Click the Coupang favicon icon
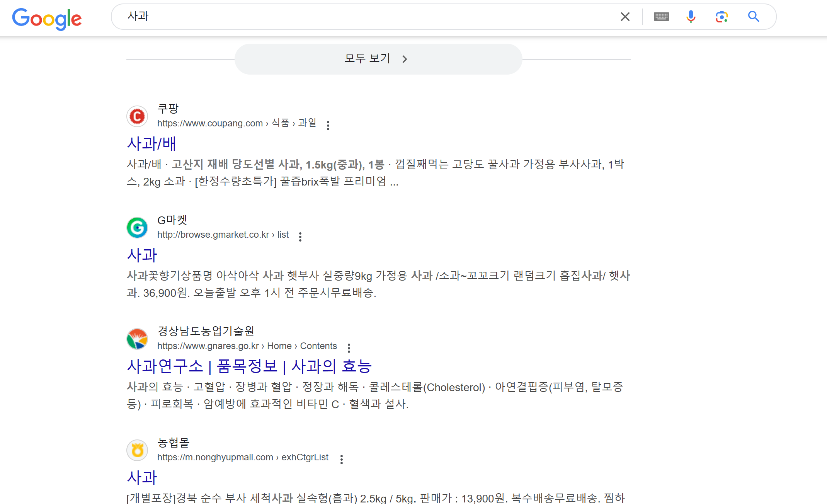 [x=137, y=116]
